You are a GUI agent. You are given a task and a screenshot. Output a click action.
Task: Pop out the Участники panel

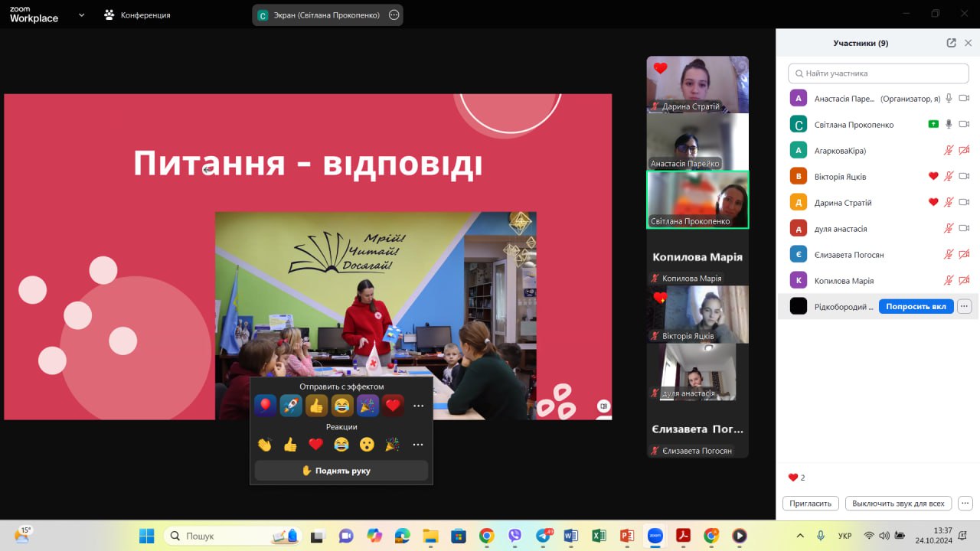tap(951, 43)
